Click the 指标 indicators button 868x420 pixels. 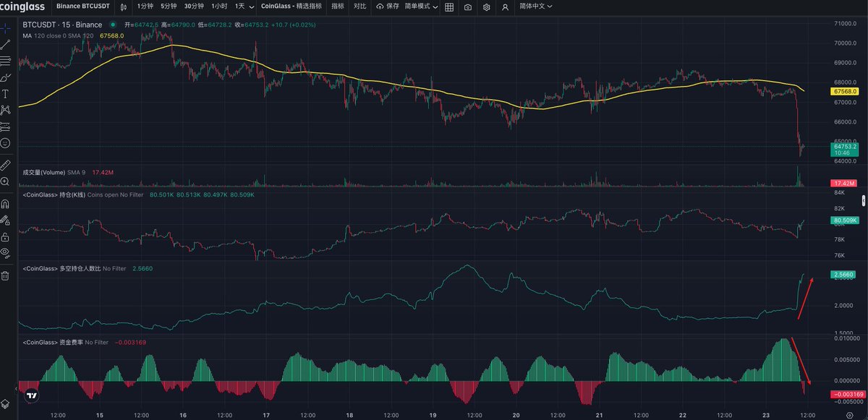[338, 7]
